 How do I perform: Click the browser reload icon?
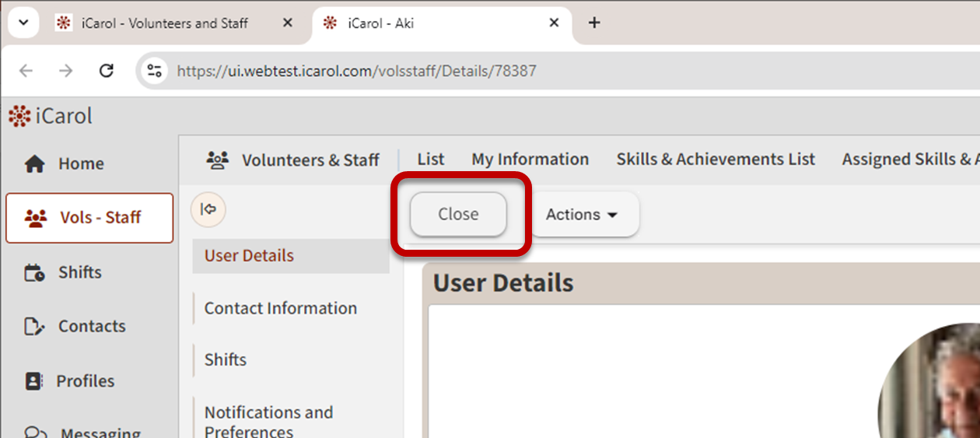(x=107, y=71)
